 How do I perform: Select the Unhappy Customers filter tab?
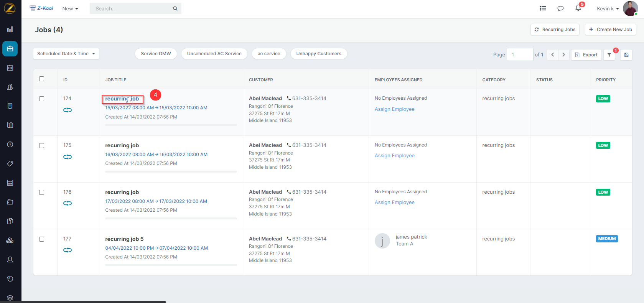(318, 54)
